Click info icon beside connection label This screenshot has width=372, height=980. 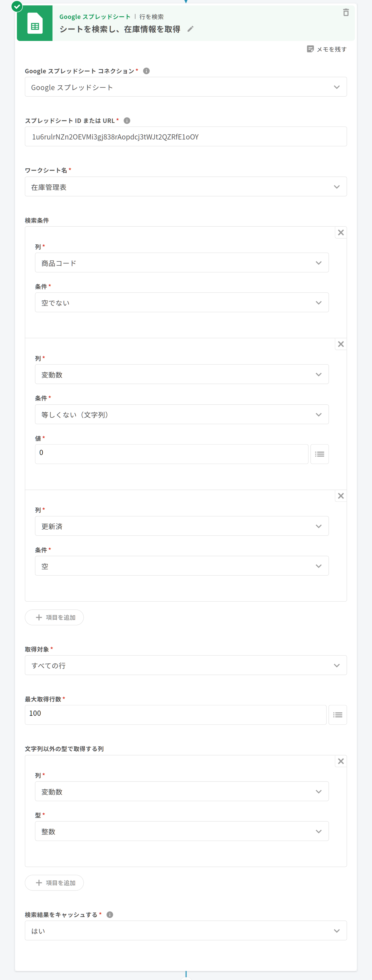tap(146, 71)
